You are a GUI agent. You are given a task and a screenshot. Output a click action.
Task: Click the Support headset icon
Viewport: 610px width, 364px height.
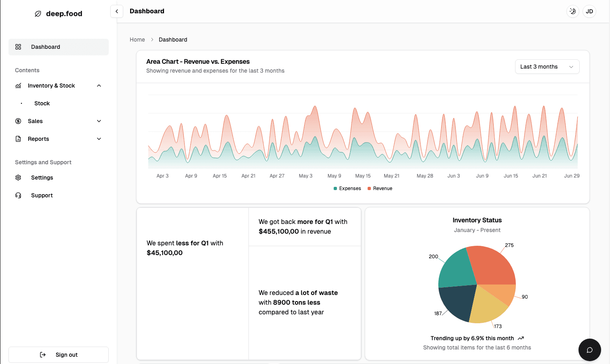18,195
